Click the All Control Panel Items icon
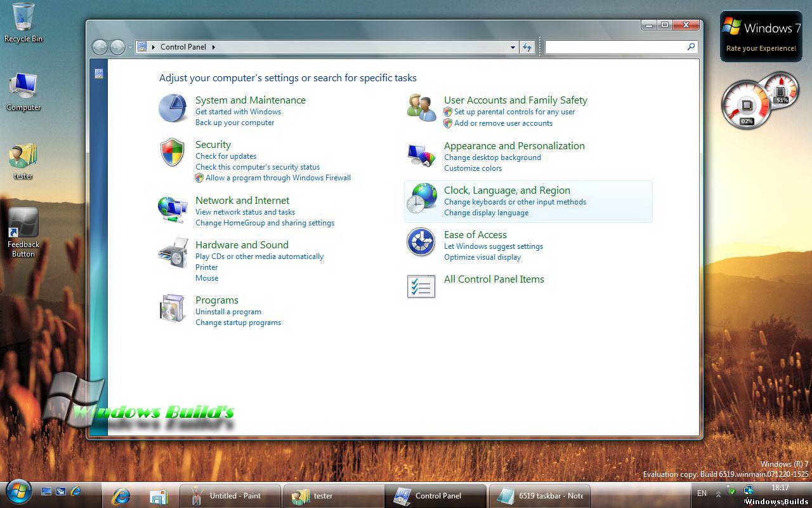812x508 pixels. [421, 286]
